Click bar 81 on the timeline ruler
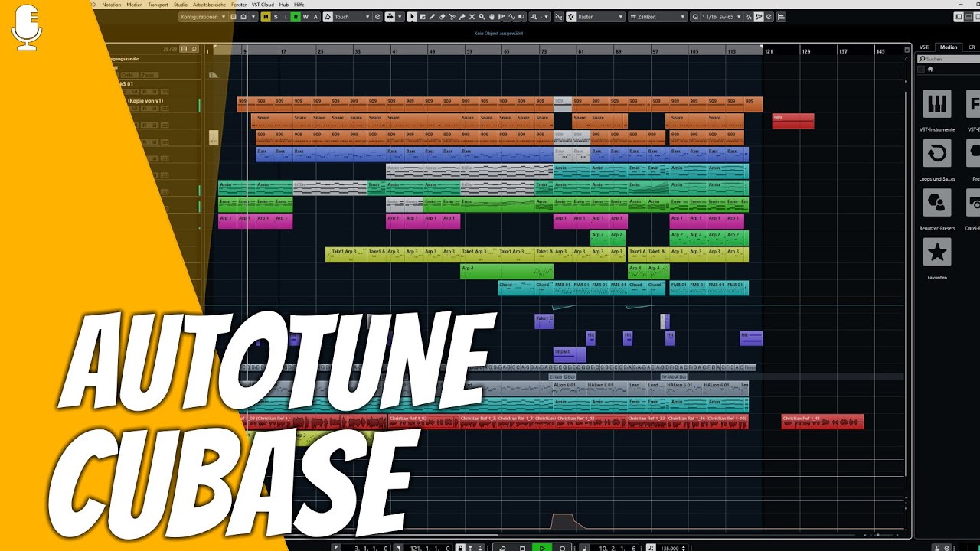This screenshot has width=980, height=551. point(581,51)
